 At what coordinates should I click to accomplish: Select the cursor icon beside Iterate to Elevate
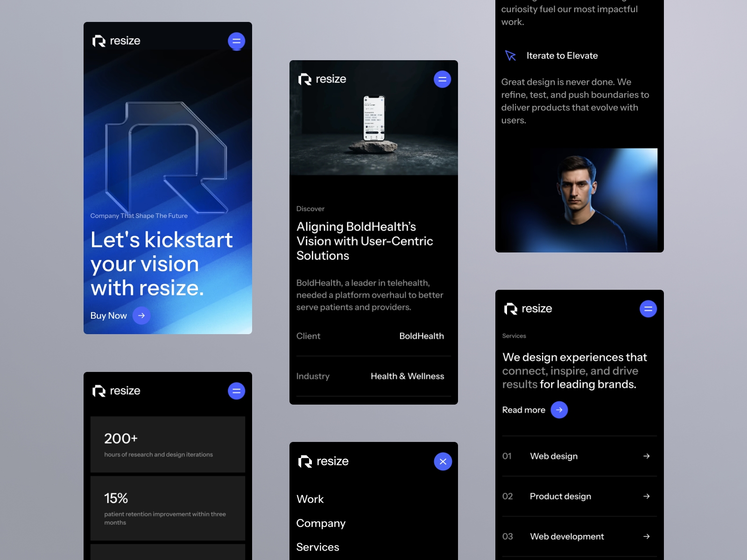pyautogui.click(x=511, y=56)
